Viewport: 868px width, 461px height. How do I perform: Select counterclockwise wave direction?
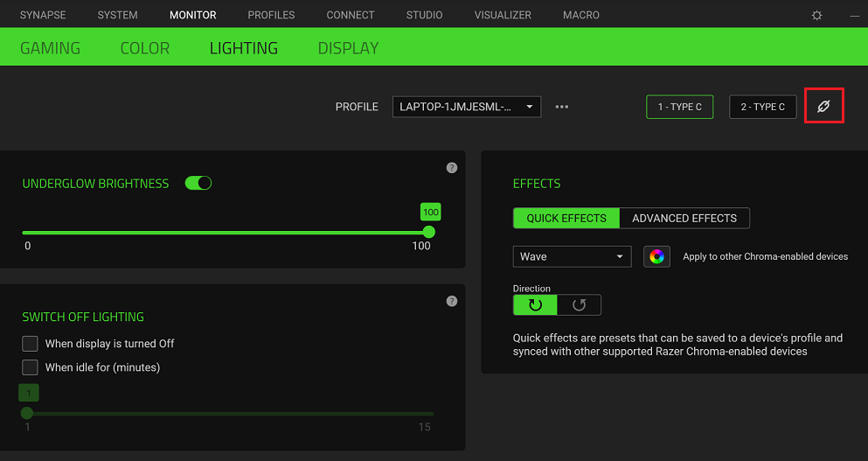tap(579, 304)
